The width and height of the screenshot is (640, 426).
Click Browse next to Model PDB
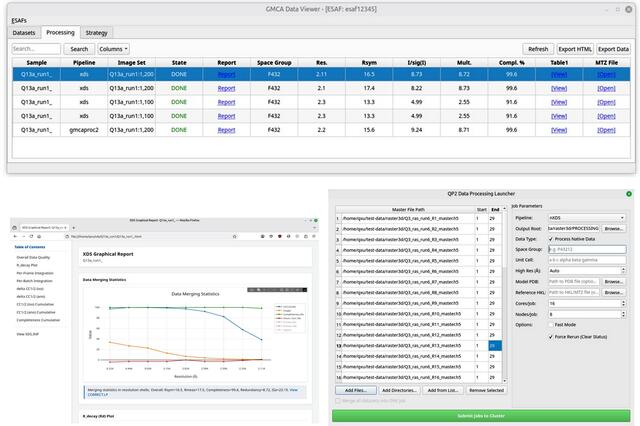pyautogui.click(x=613, y=282)
